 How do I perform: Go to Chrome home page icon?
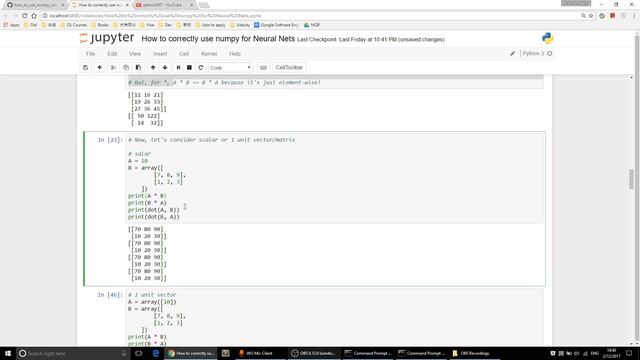[34, 16]
